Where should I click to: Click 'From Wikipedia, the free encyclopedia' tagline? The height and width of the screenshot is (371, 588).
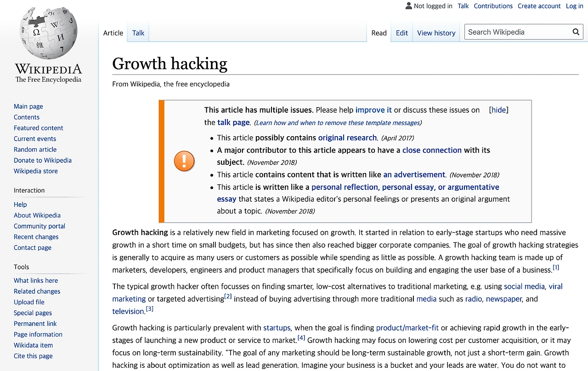(171, 84)
